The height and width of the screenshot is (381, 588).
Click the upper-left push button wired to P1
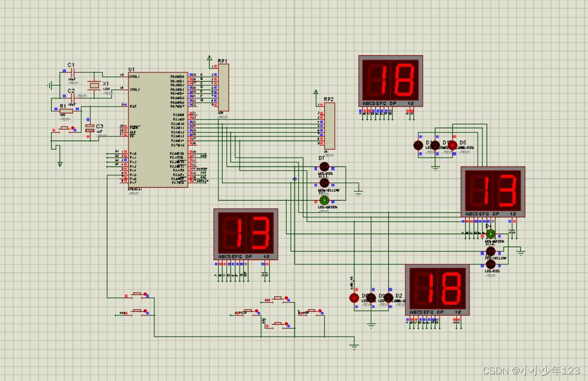(137, 295)
